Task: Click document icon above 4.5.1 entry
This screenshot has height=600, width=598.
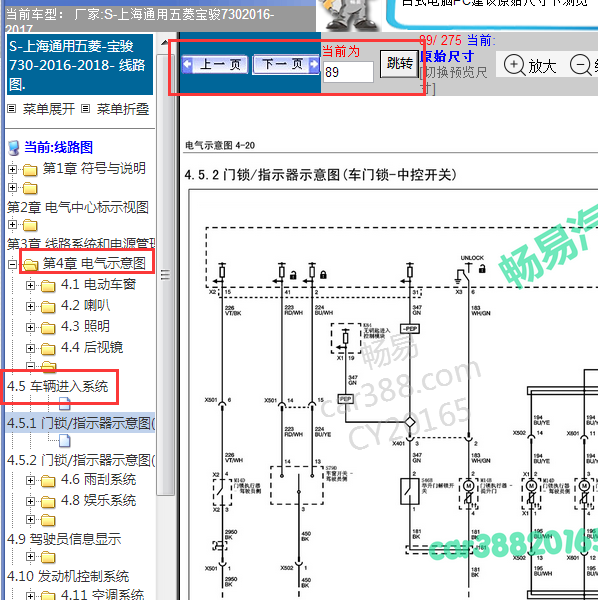Action: click(x=65, y=403)
